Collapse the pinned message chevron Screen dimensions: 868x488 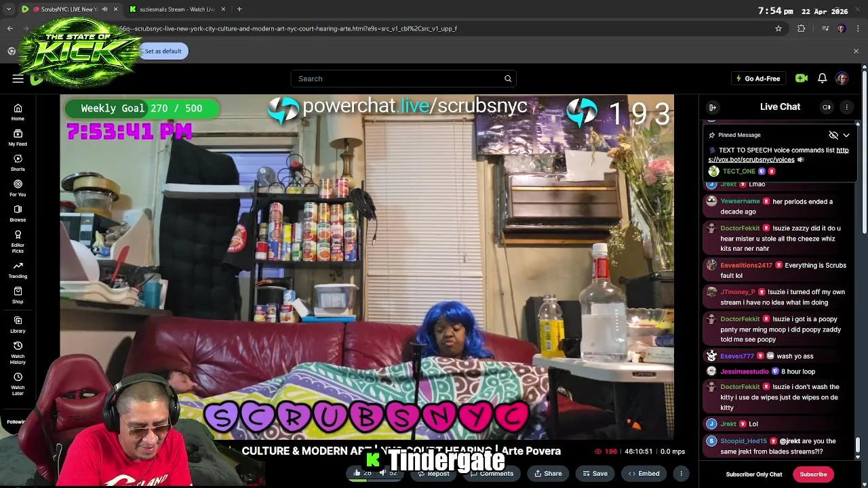tap(846, 135)
